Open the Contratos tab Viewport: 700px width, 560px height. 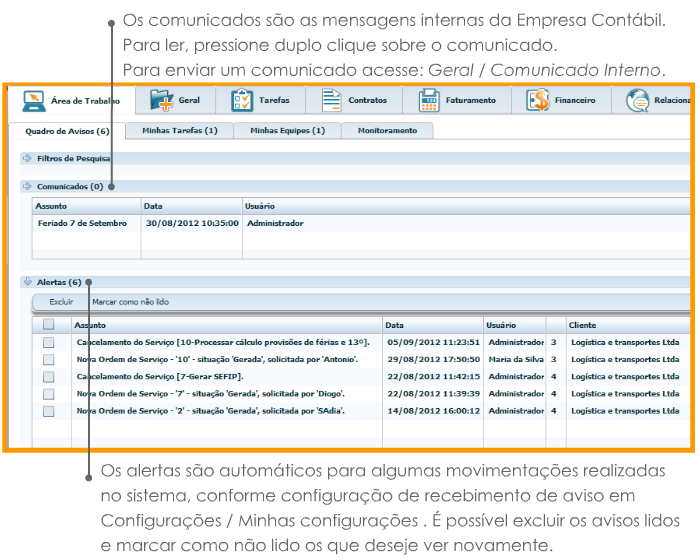(354, 100)
